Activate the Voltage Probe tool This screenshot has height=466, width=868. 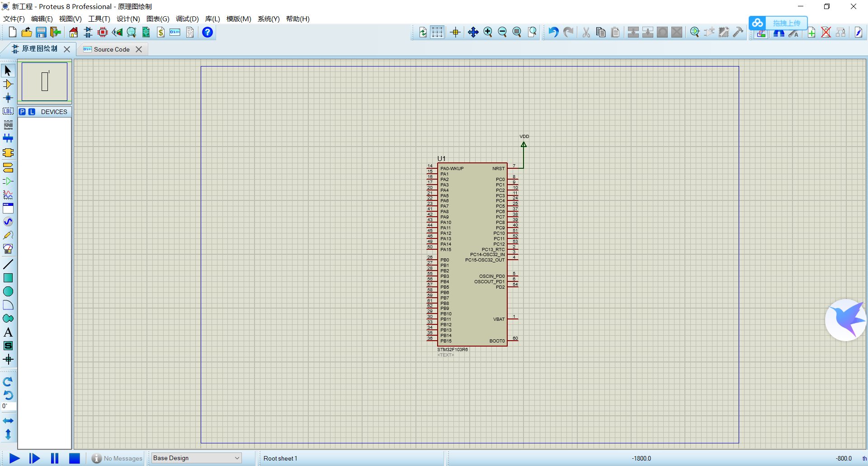click(8, 235)
